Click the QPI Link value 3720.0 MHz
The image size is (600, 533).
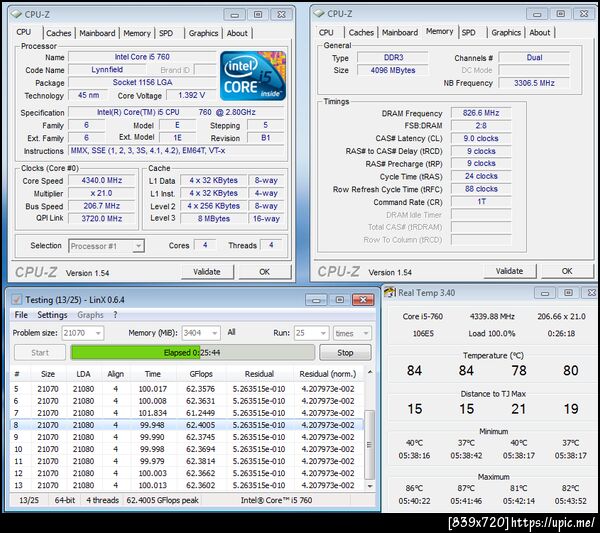(102, 218)
